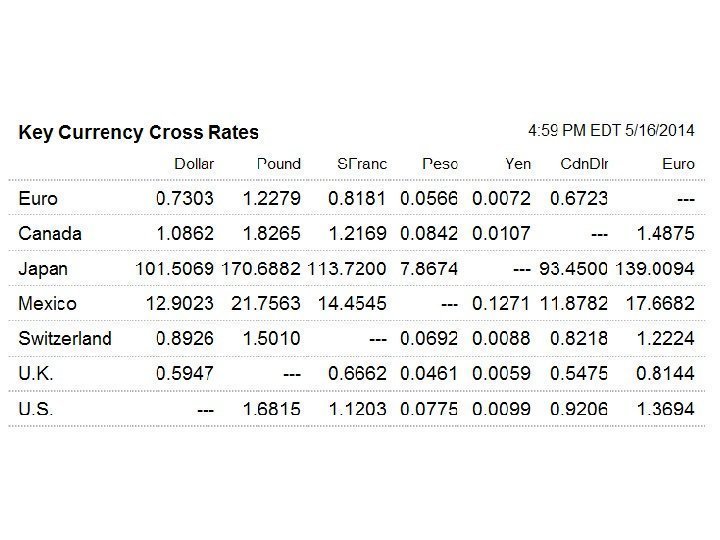Image resolution: width=720 pixels, height=540 pixels.
Task: Select the U.K. row label
Action: point(36,373)
